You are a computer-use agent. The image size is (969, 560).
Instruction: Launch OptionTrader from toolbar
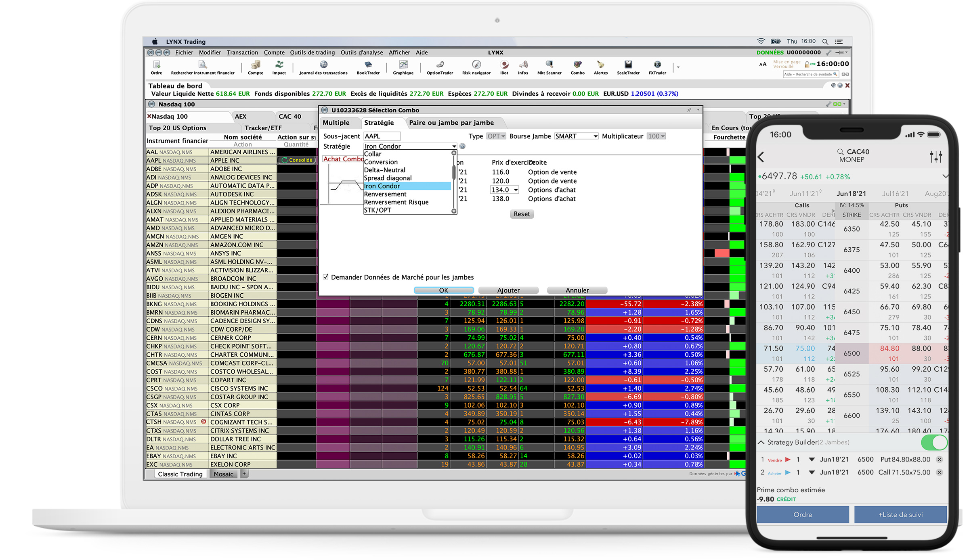pos(440,67)
